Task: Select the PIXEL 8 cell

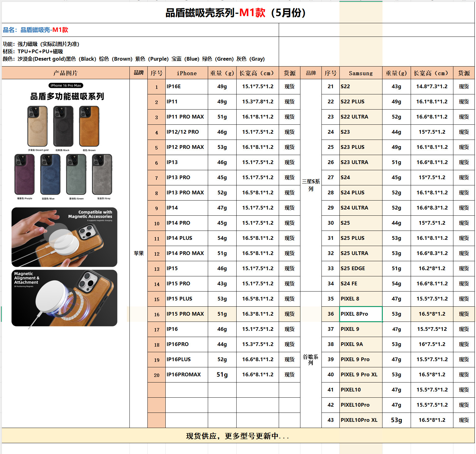Action: pyautogui.click(x=361, y=299)
